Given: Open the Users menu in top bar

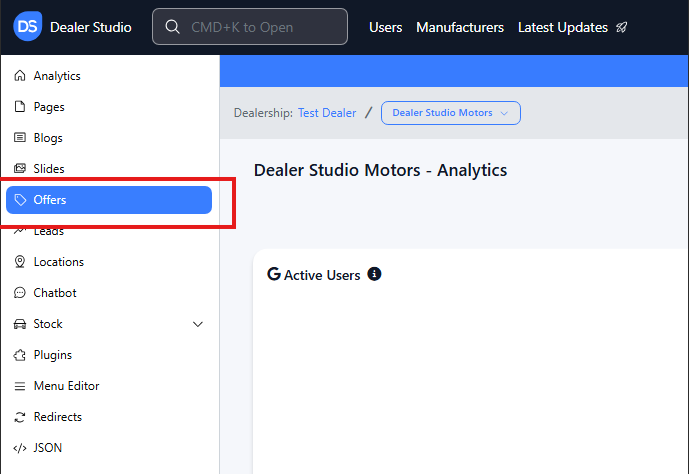Looking at the screenshot, I should [x=385, y=28].
